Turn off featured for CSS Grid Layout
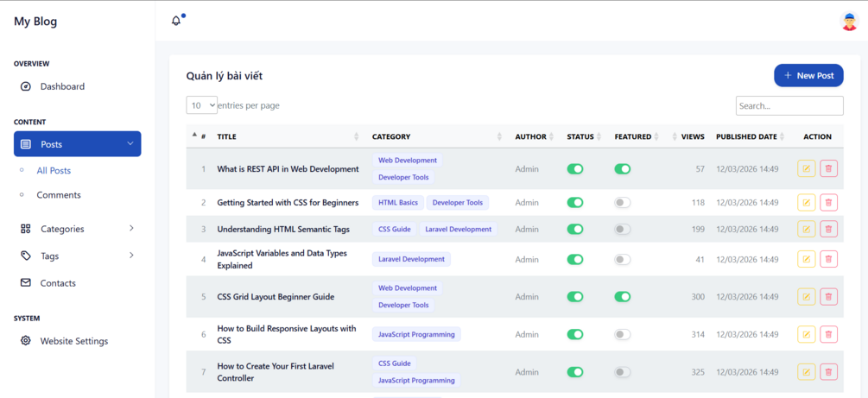 click(x=622, y=297)
